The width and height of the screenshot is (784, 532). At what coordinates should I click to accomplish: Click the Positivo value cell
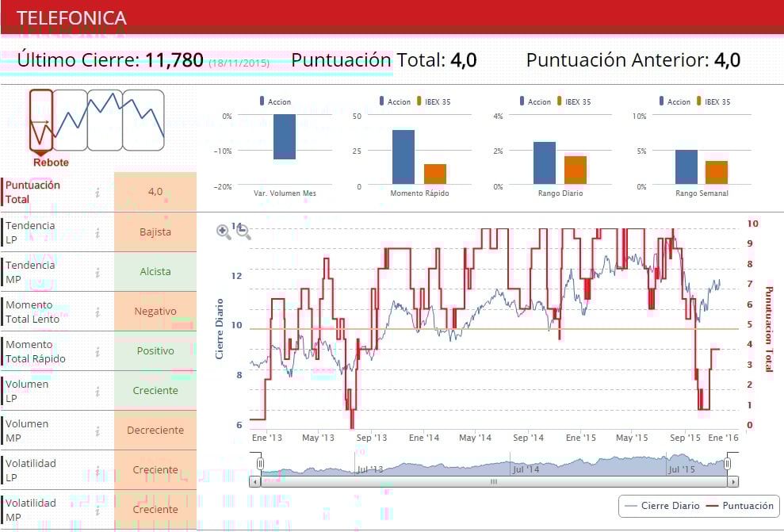[x=155, y=350]
